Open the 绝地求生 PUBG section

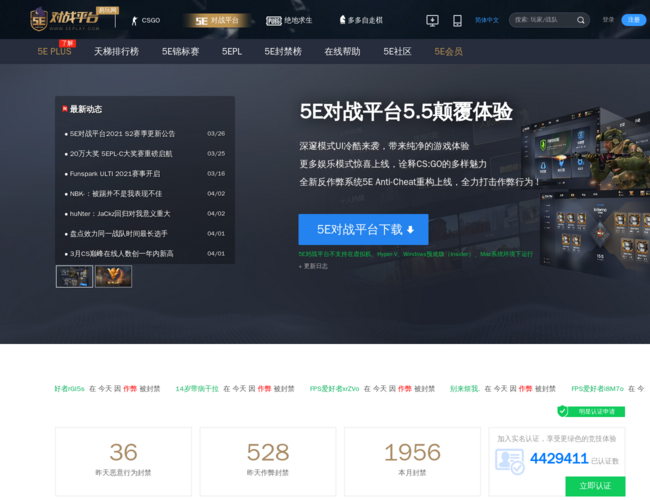[289, 20]
